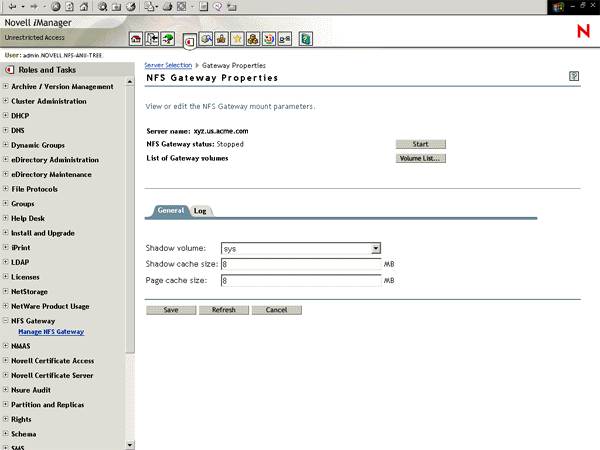Click the briefcase Configure icon
The width and height of the screenshot is (600, 450).
pyautogui.click(x=222, y=39)
